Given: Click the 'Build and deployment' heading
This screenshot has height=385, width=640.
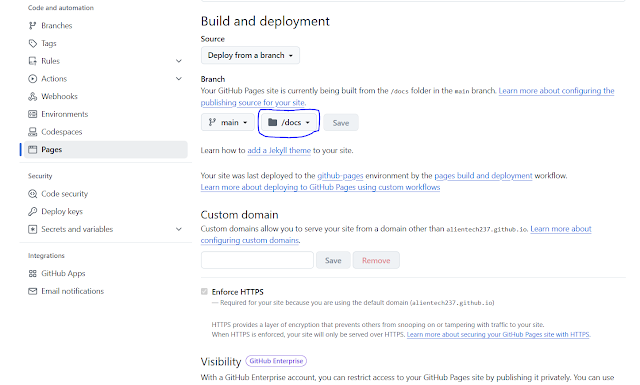Looking at the screenshot, I should click(265, 21).
